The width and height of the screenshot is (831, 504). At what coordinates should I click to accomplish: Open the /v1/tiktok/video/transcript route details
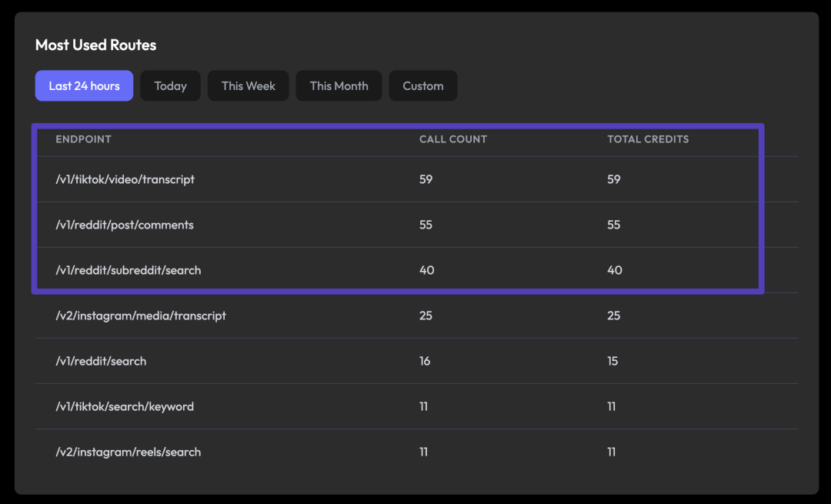tap(125, 179)
